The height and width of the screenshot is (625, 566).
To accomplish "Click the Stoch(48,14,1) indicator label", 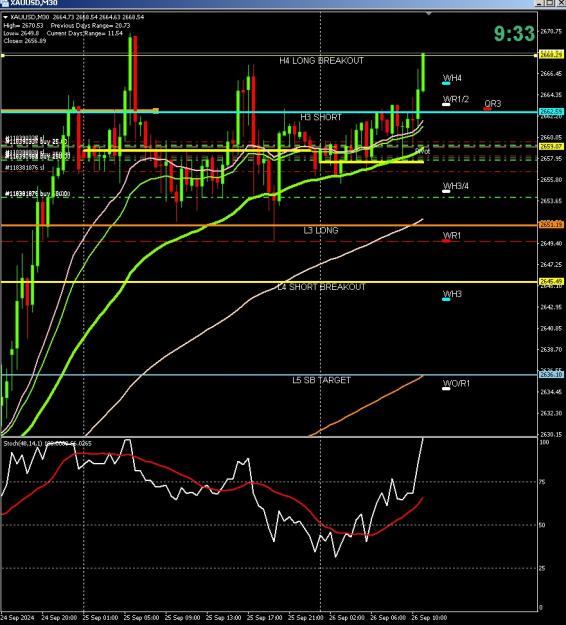I will pos(23,443).
